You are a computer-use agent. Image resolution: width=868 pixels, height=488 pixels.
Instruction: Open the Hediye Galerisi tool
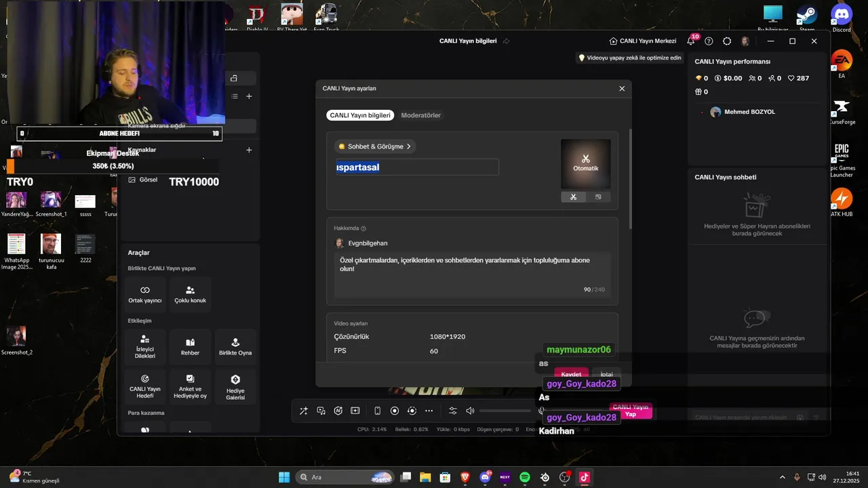235,386
